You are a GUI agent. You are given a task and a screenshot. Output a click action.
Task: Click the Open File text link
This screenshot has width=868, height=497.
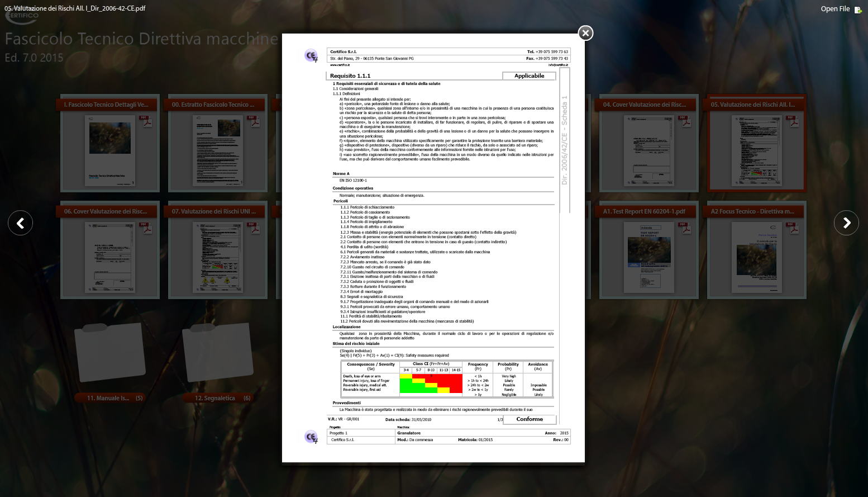834,9
